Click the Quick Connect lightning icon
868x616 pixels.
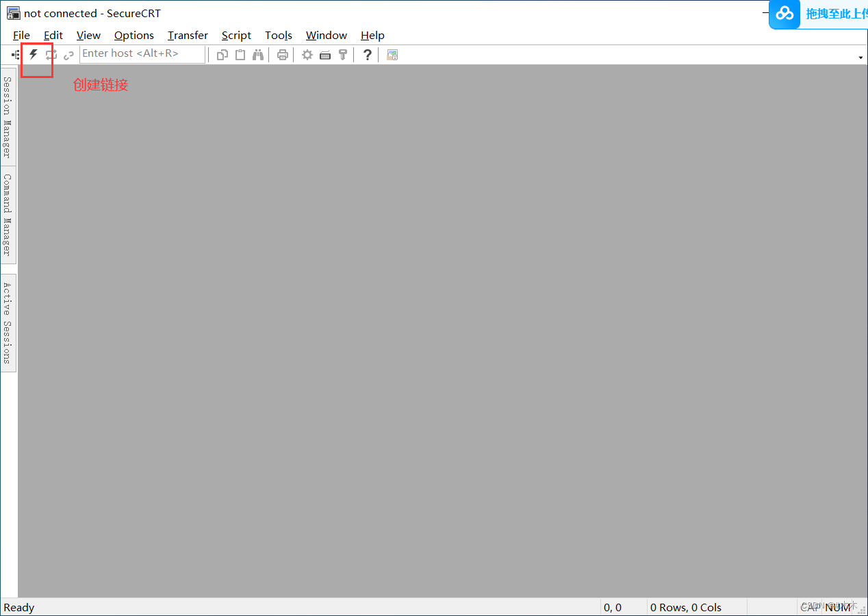pyautogui.click(x=33, y=54)
